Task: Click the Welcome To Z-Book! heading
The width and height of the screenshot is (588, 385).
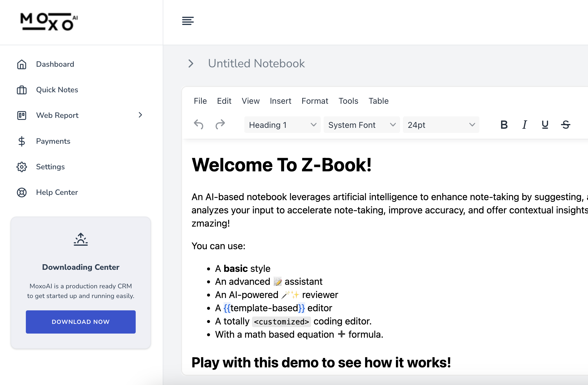Action: (x=281, y=165)
